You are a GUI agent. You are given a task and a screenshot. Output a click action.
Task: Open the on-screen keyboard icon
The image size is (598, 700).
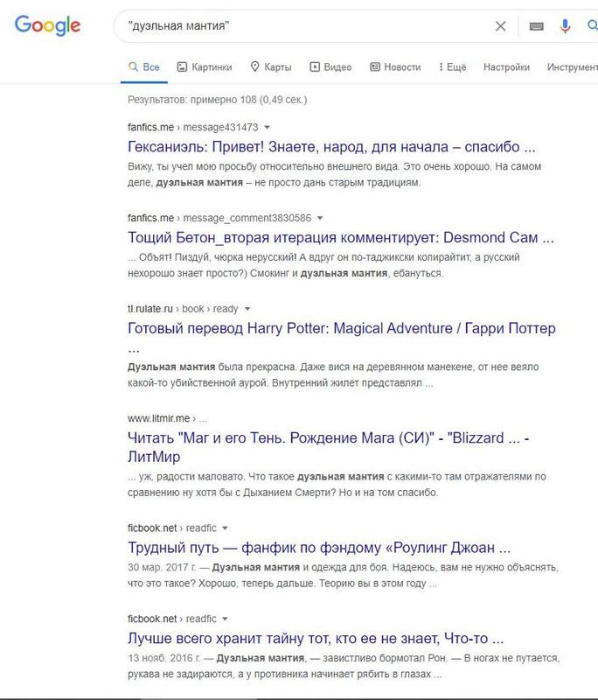(537, 26)
